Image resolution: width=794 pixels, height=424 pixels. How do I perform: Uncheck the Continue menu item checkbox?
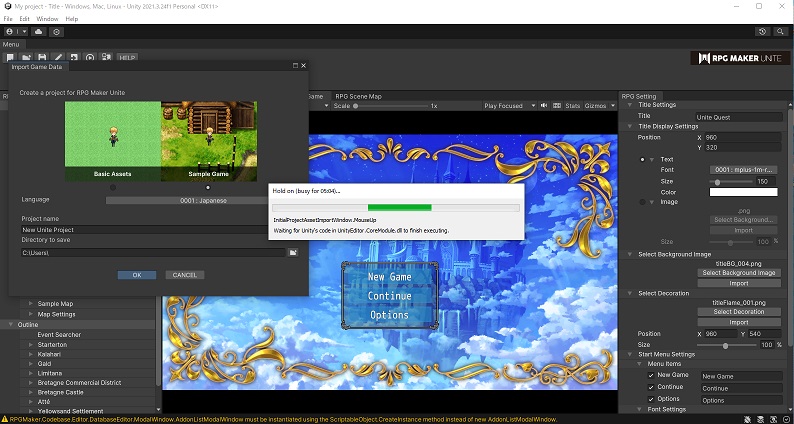point(651,387)
